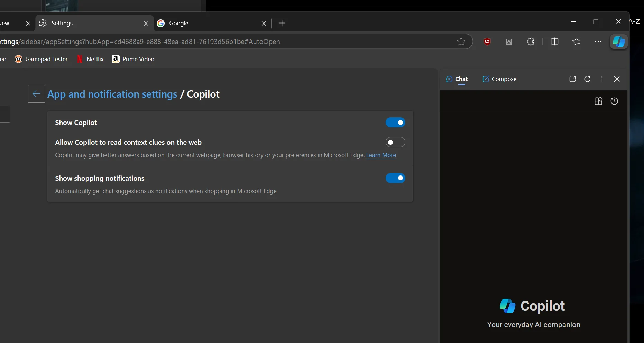
Task: Close the Google tab
Action: click(264, 24)
